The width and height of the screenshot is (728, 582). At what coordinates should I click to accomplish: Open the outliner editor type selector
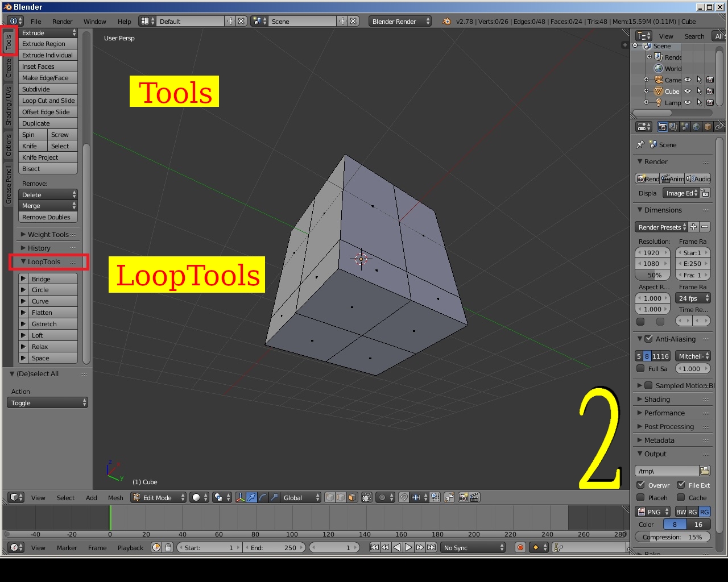pyautogui.click(x=644, y=36)
